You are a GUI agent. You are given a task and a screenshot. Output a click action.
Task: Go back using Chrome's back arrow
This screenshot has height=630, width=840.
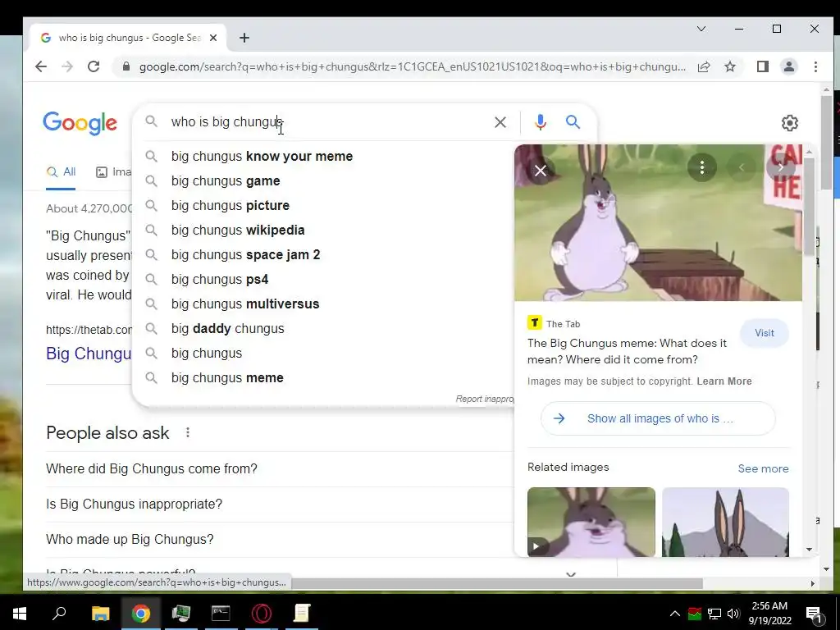point(41,66)
